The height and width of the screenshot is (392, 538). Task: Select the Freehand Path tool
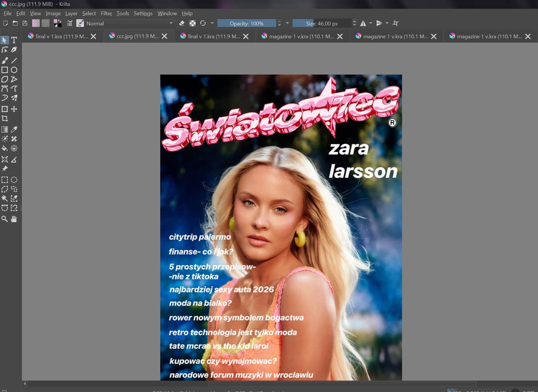[x=14, y=89]
